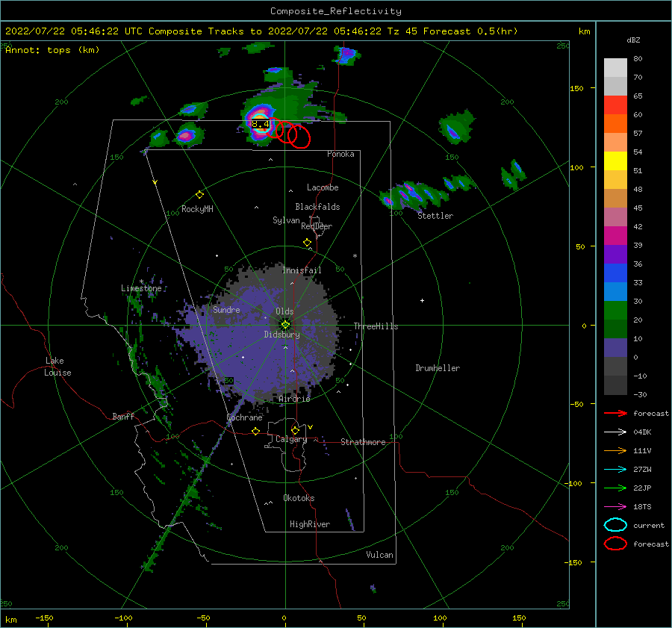Click the Strathmore label

pyautogui.click(x=363, y=442)
